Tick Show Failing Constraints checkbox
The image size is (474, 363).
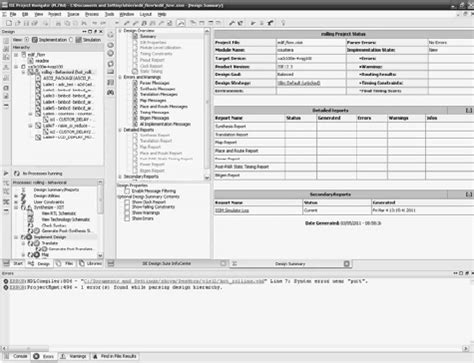[127, 207]
